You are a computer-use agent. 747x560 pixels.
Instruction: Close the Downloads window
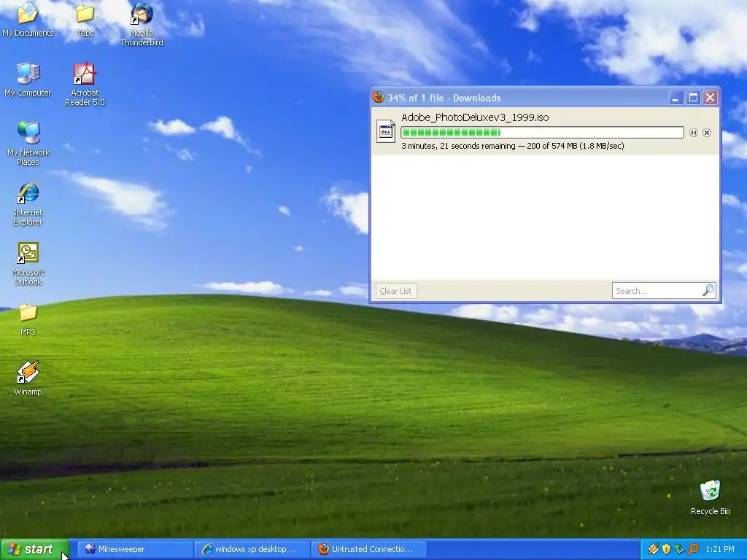click(x=711, y=98)
